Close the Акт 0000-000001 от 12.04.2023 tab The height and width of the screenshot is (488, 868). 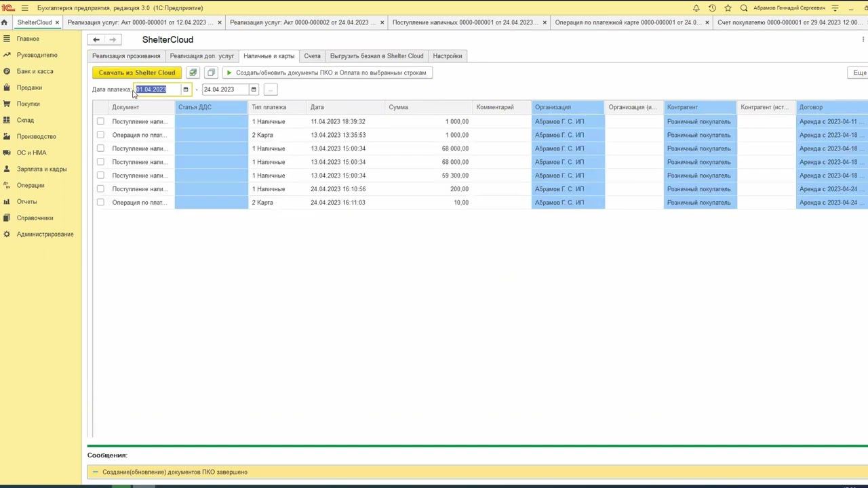coord(220,22)
